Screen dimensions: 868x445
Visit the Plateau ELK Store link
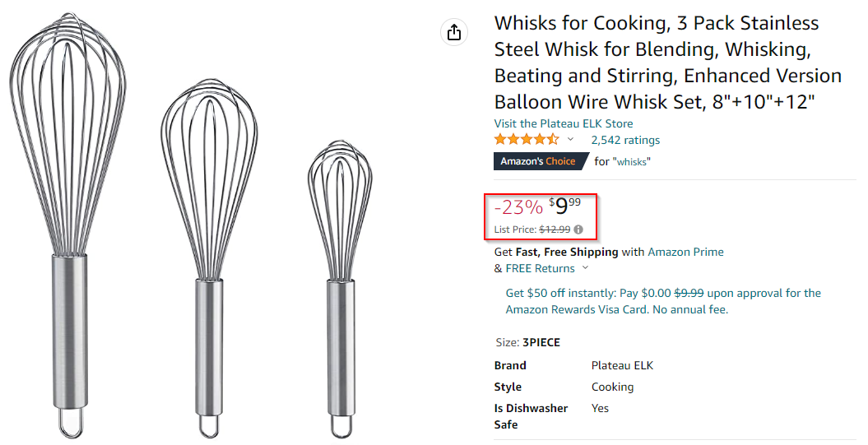(564, 123)
